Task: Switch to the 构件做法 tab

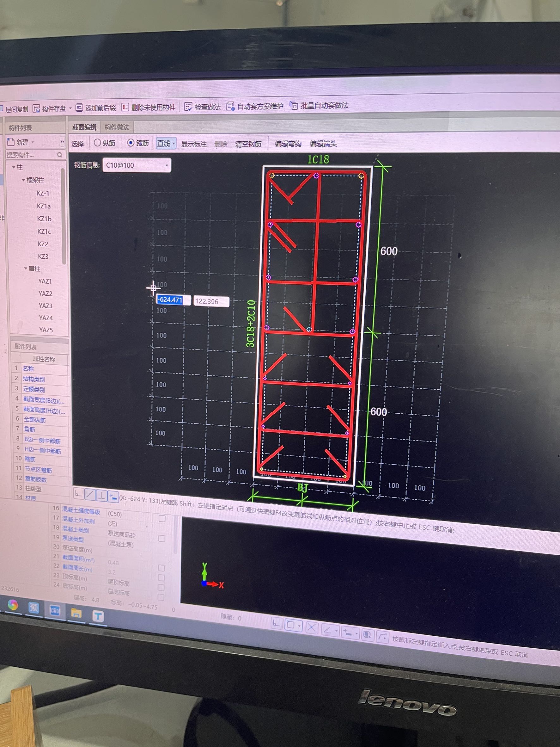Action: tap(117, 127)
